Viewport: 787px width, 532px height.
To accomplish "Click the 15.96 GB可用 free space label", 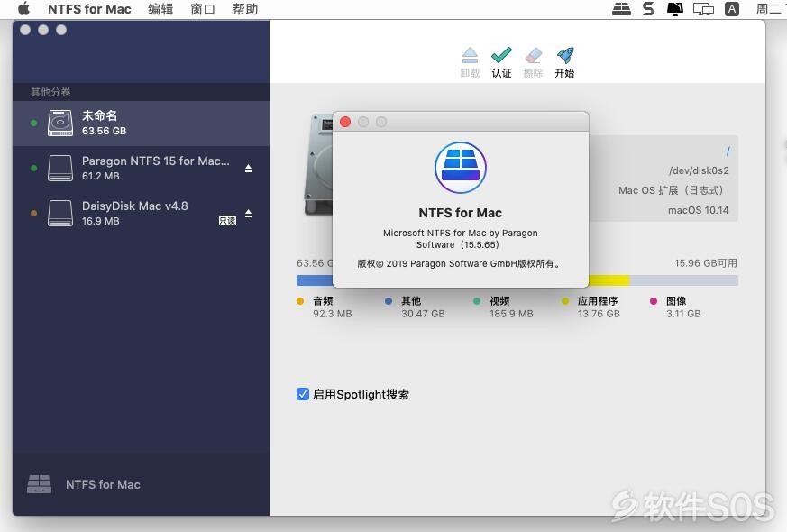I will 706,263.
